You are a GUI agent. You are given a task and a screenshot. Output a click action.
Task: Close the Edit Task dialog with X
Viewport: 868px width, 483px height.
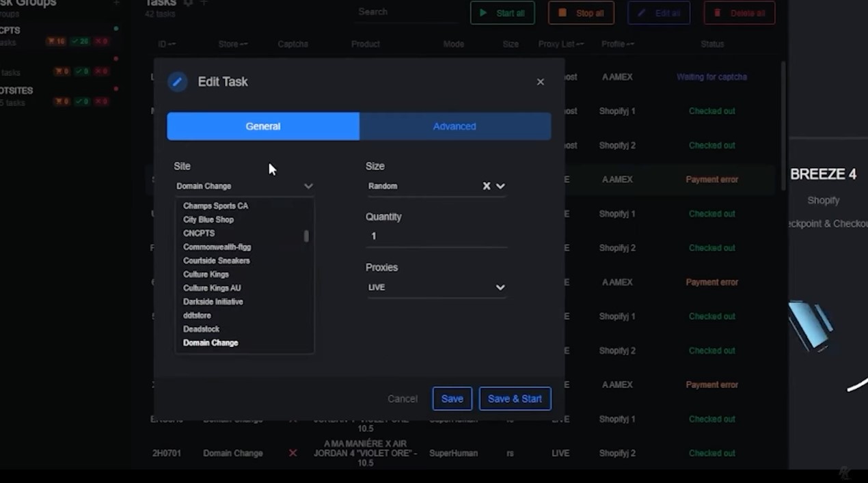click(x=540, y=82)
